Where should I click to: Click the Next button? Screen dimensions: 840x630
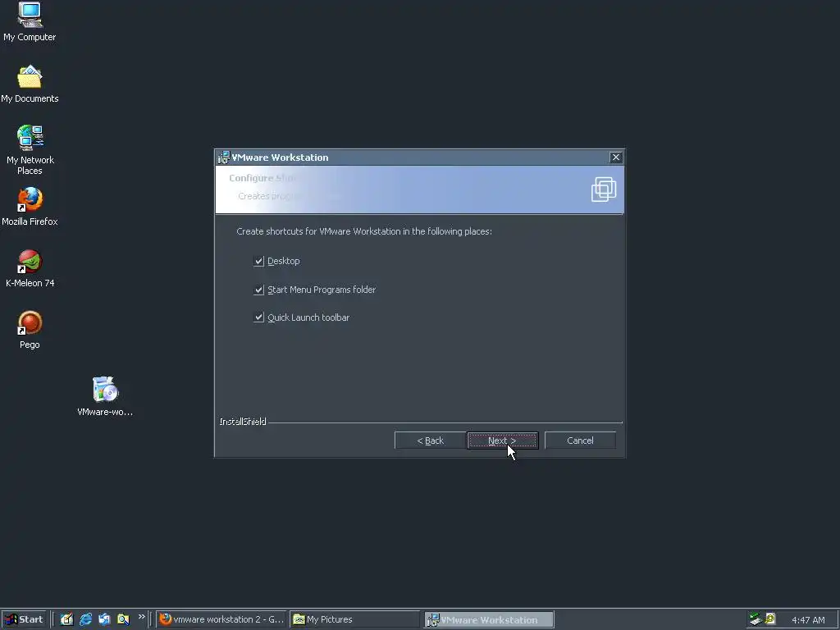point(503,441)
